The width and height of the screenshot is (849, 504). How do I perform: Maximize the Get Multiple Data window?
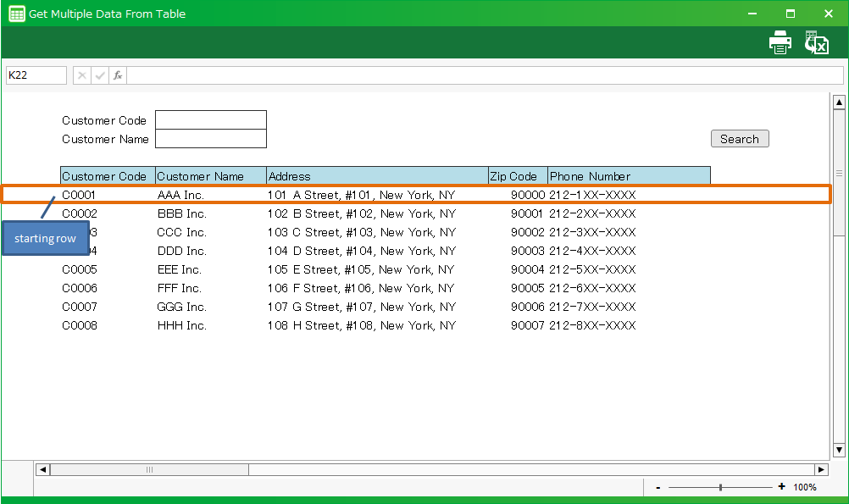pyautogui.click(x=791, y=14)
